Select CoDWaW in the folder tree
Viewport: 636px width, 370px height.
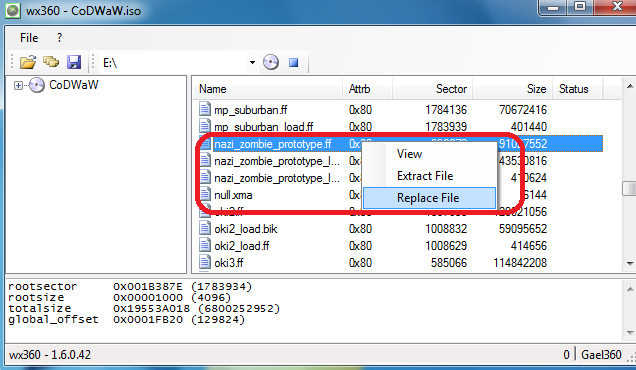tap(73, 85)
